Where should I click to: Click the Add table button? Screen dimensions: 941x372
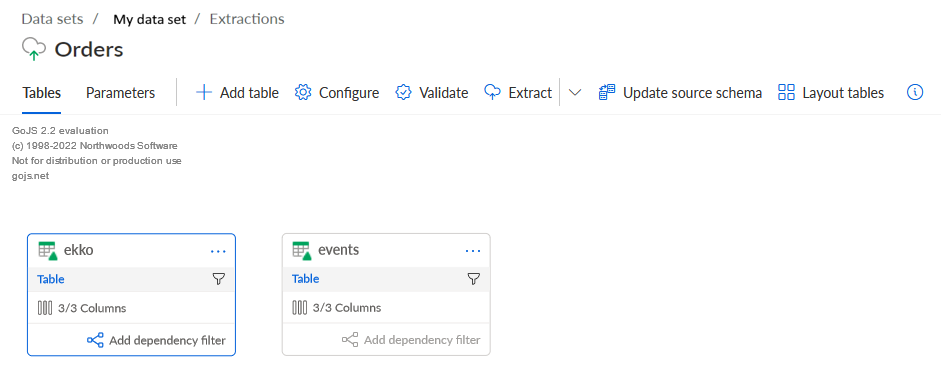coord(237,93)
